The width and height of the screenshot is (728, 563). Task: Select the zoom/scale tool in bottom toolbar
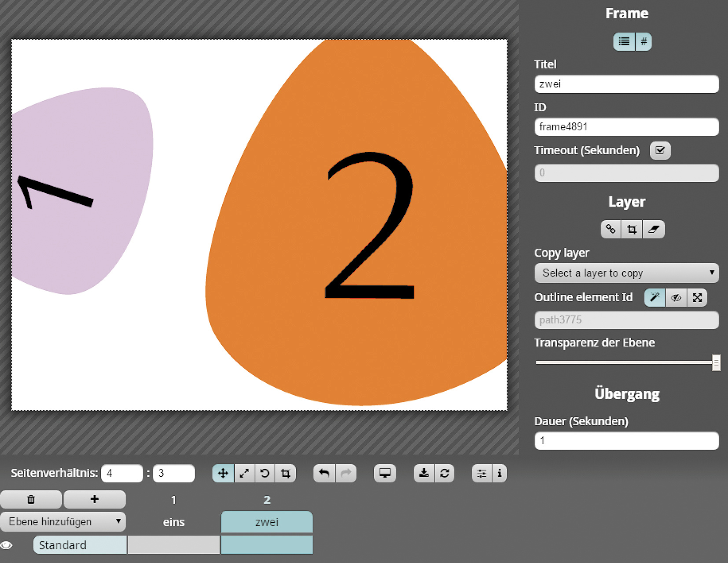click(244, 473)
